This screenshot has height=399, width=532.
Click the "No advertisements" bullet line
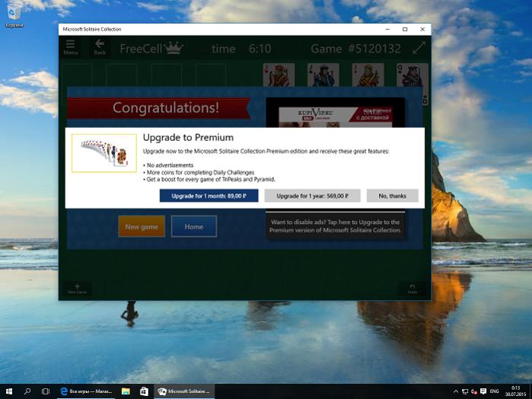click(x=168, y=165)
